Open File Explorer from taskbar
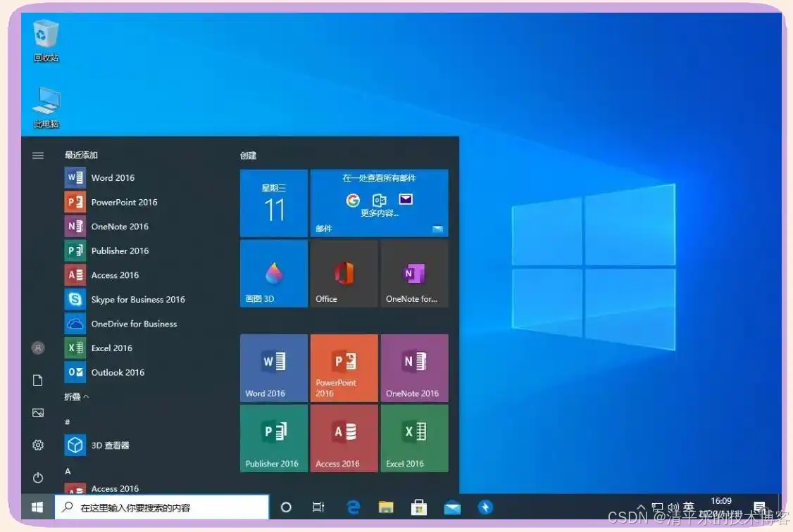Image resolution: width=793 pixels, height=532 pixels. point(386,507)
